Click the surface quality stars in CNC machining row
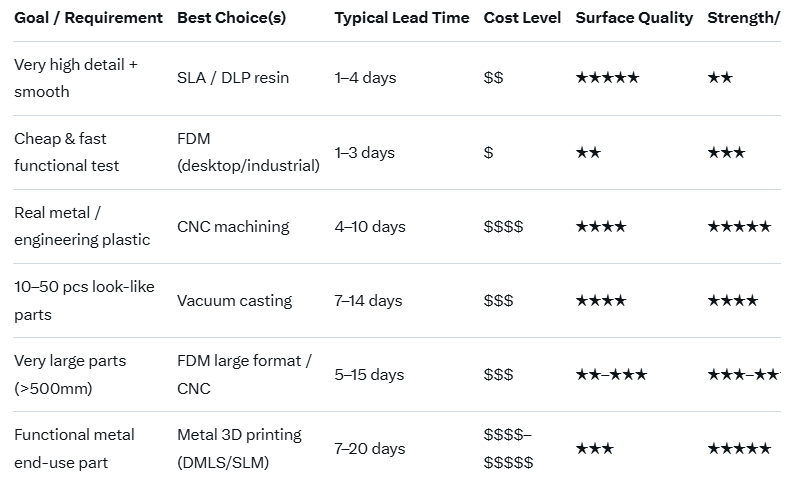Image resolution: width=805 pixels, height=482 pixels. [x=601, y=227]
